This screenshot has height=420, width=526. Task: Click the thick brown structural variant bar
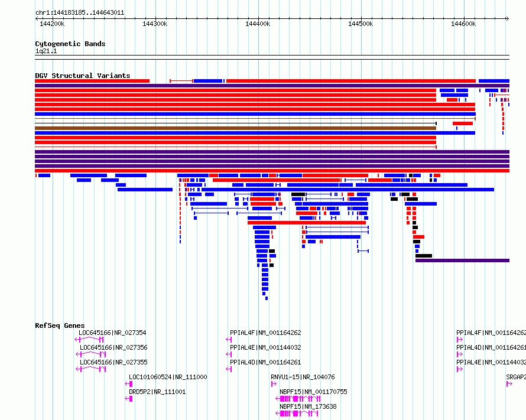point(235,128)
